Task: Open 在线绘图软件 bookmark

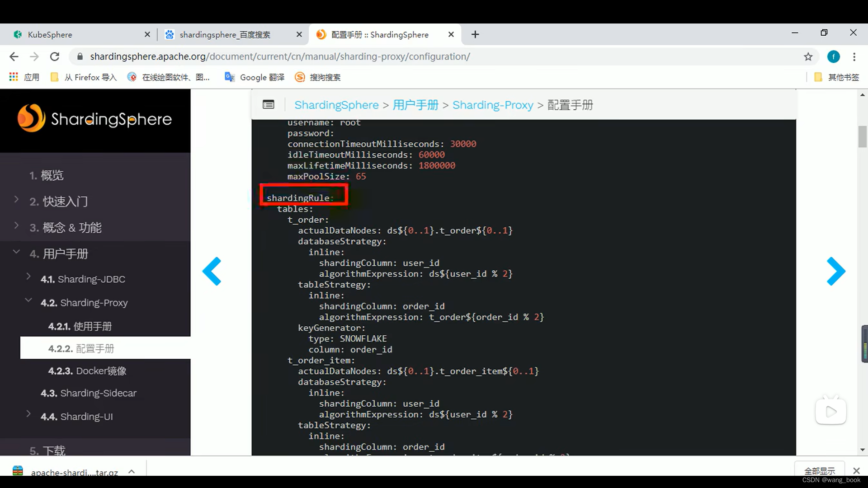Action: (x=169, y=77)
